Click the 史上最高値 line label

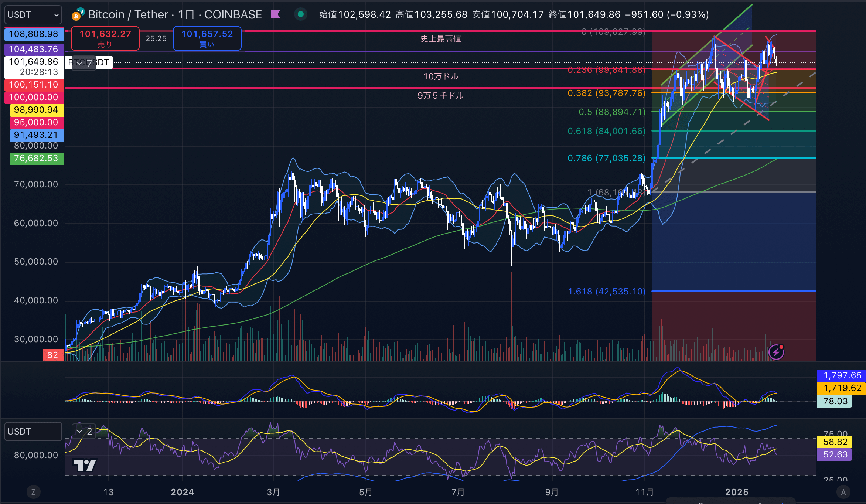tap(440, 39)
